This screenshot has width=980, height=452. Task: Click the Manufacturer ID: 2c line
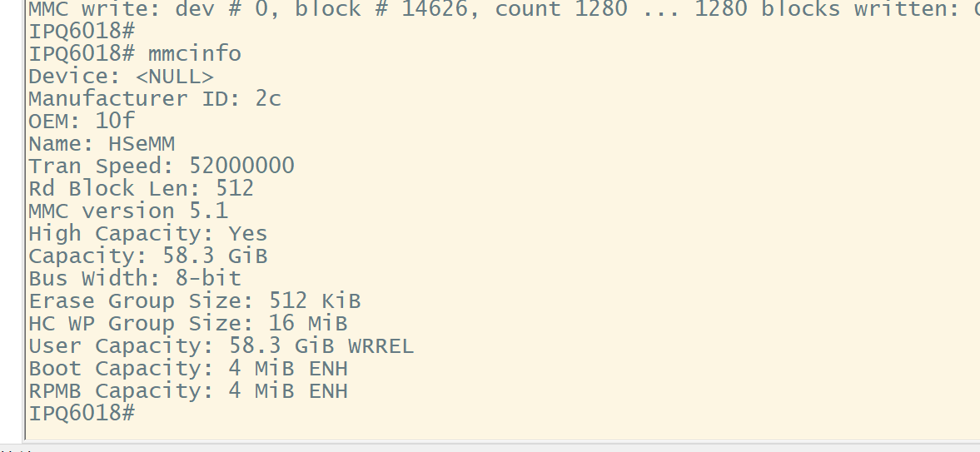[155, 99]
